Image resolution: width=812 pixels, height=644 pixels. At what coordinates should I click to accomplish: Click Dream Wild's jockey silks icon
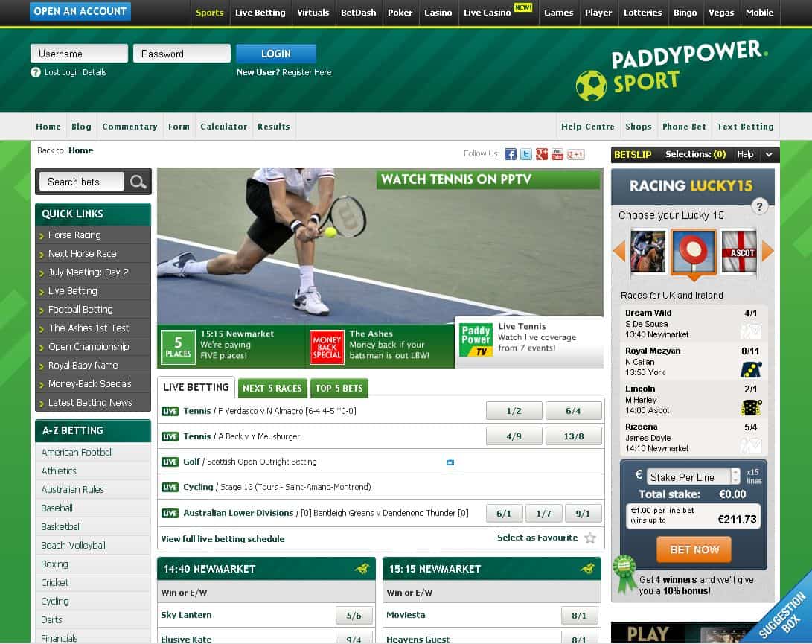751,331
